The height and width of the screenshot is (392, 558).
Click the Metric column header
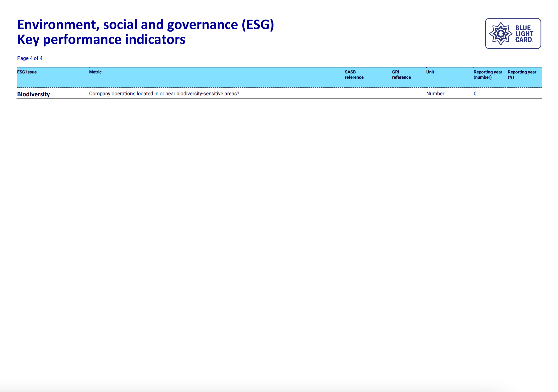pyautogui.click(x=95, y=72)
